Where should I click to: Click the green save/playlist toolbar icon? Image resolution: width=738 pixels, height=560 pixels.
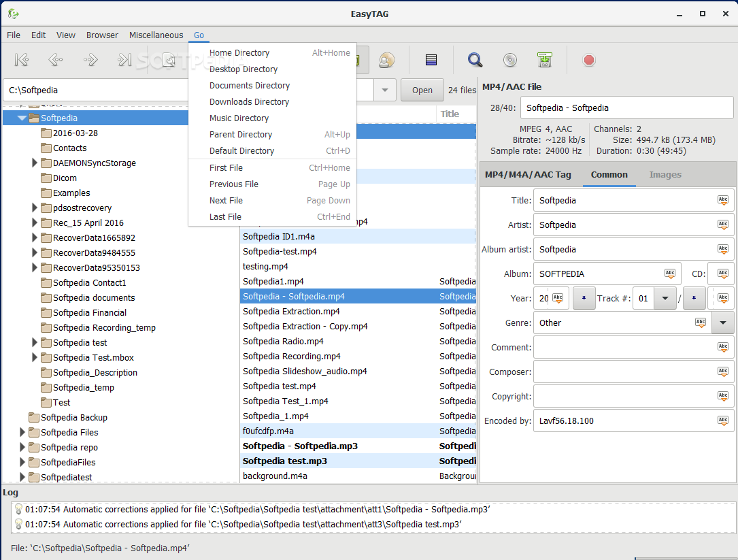545,60
